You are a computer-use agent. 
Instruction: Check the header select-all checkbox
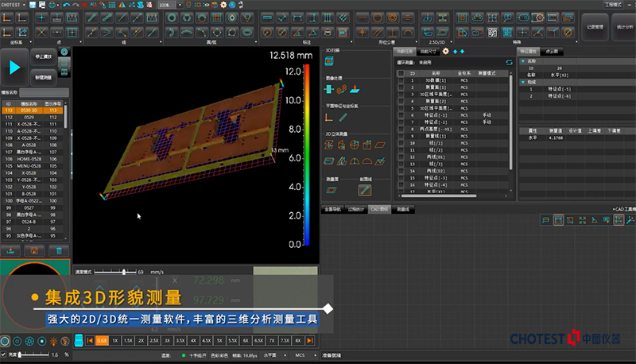click(x=401, y=72)
